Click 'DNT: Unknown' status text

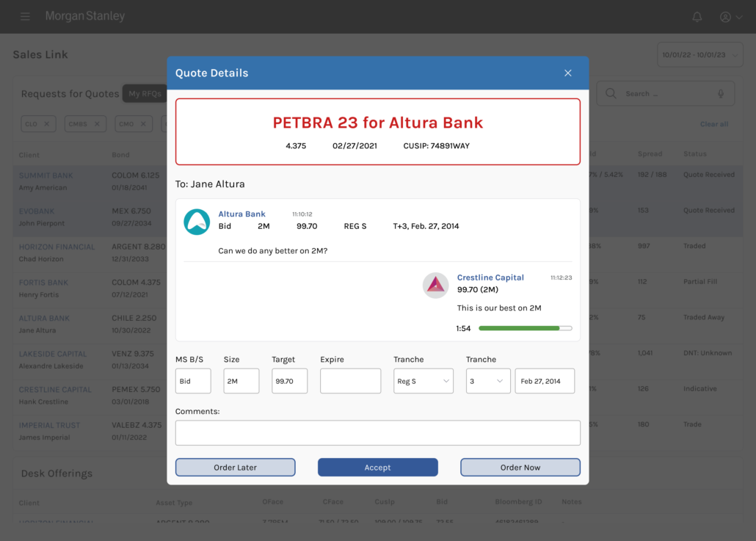pos(708,353)
